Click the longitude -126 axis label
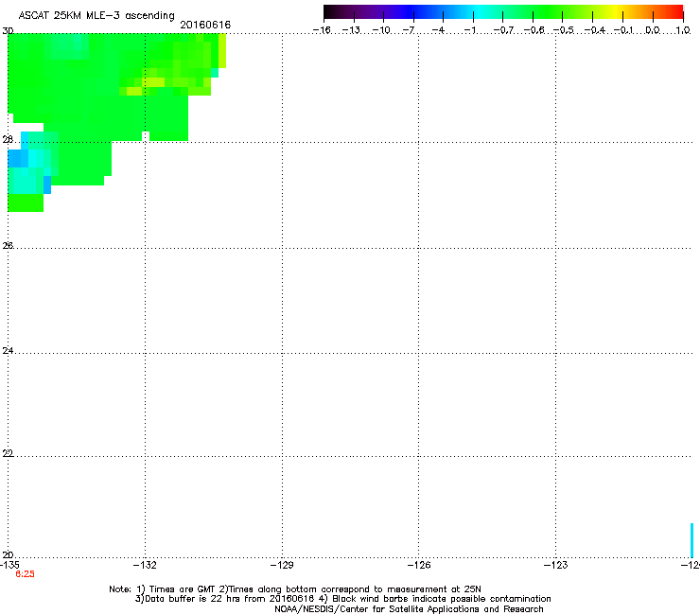This screenshot has width=700, height=615. click(419, 565)
